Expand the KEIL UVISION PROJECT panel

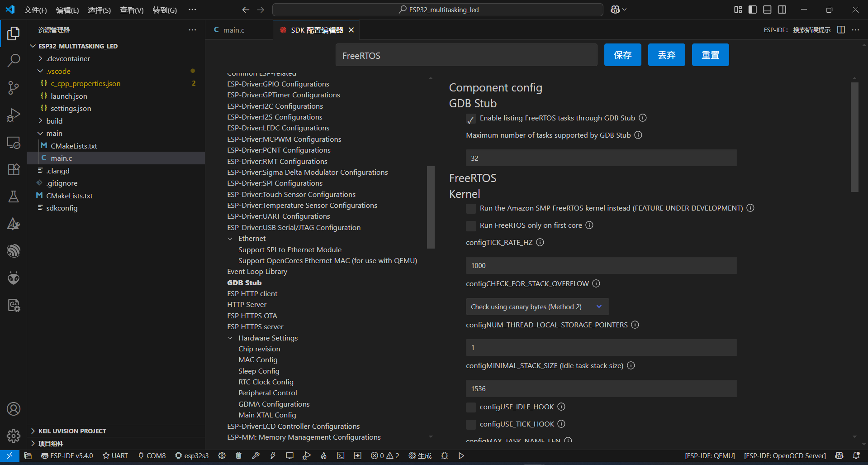click(x=72, y=431)
